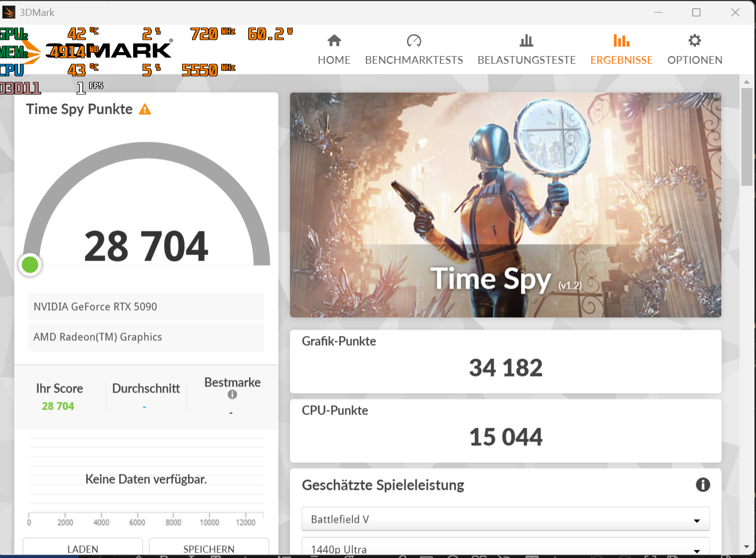Screen dimensions: 756x558
Task: Click the warning triangle next to Time Spy Punkte
Action: pos(144,109)
